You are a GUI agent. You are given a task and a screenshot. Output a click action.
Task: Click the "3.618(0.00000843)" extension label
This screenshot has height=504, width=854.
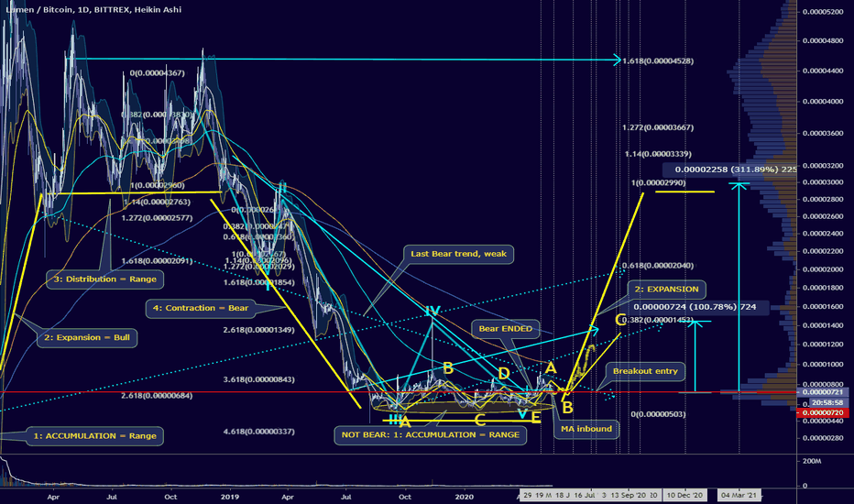tap(258, 379)
